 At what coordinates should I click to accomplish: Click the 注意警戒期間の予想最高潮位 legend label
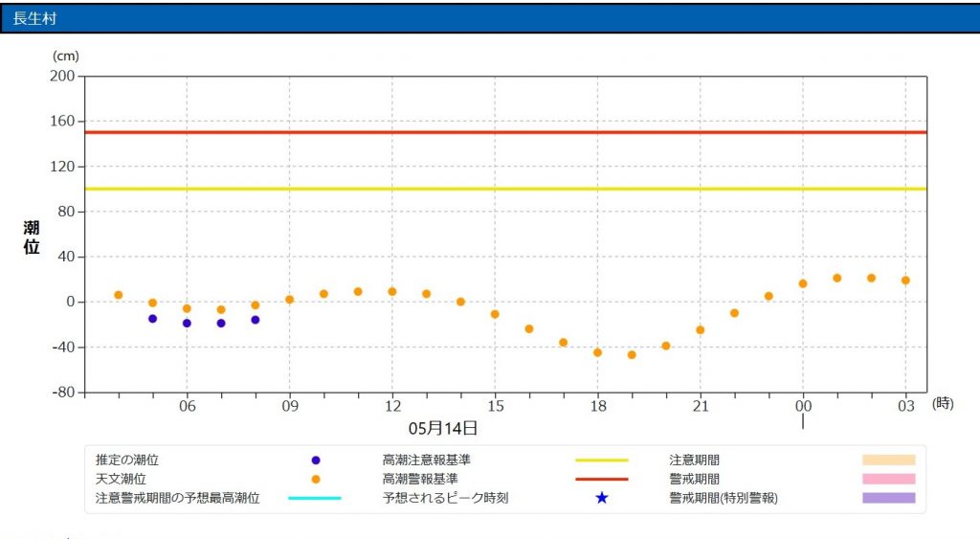click(x=177, y=499)
